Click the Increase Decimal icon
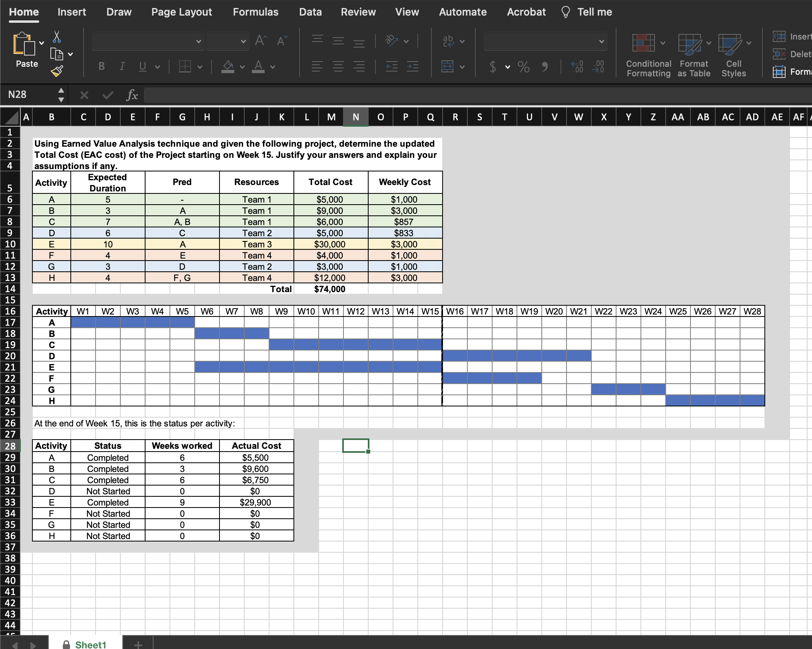This screenshot has height=649, width=812. point(577,67)
